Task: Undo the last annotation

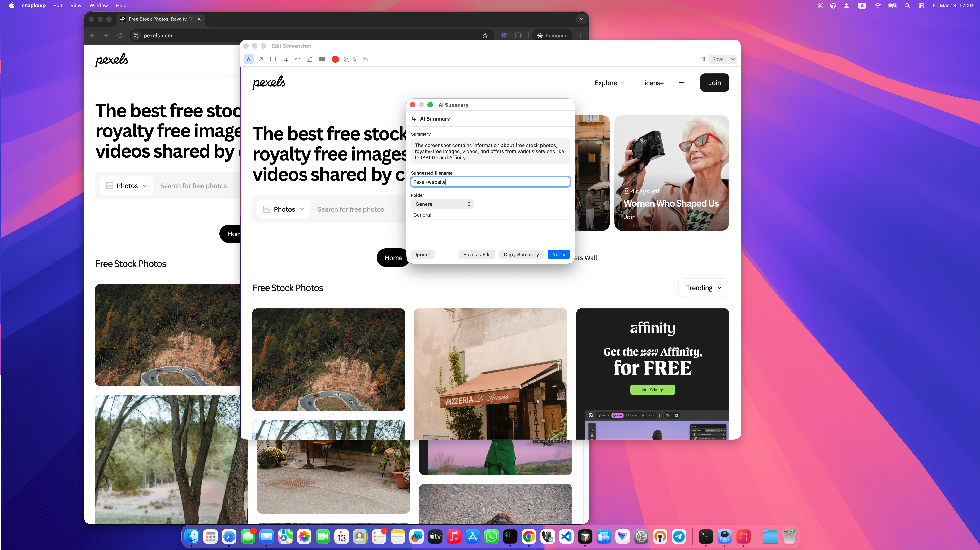Action: 366,59
